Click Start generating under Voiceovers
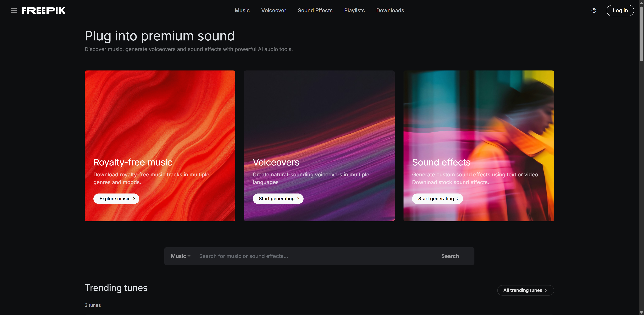Screen dimensions: 644x315 tap(278, 199)
